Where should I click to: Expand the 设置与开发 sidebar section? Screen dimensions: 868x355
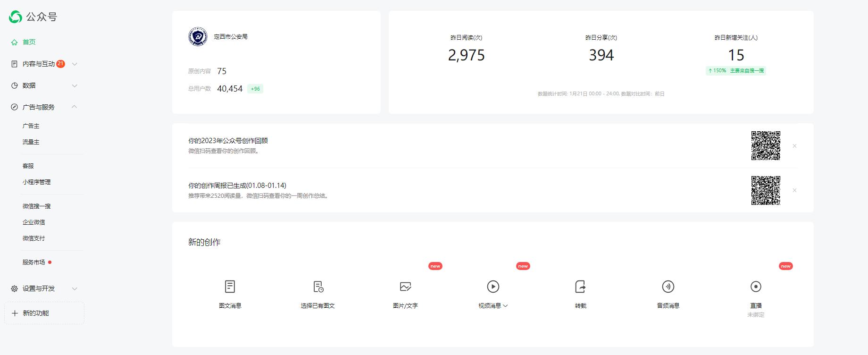pyautogui.click(x=74, y=289)
